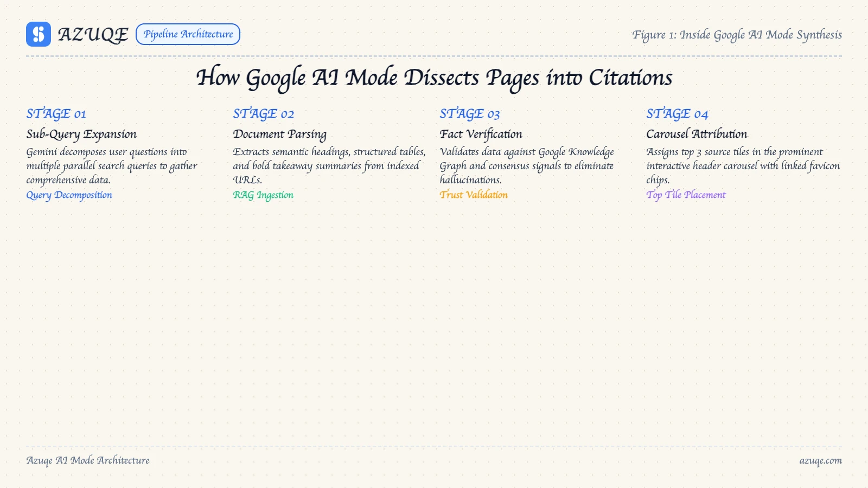Open the Top Tile Placement tag
868x488 pixels.
point(686,195)
